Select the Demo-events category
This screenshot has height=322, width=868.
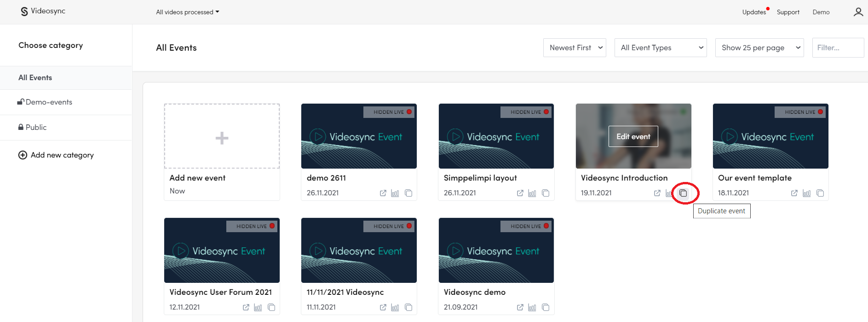tap(49, 102)
